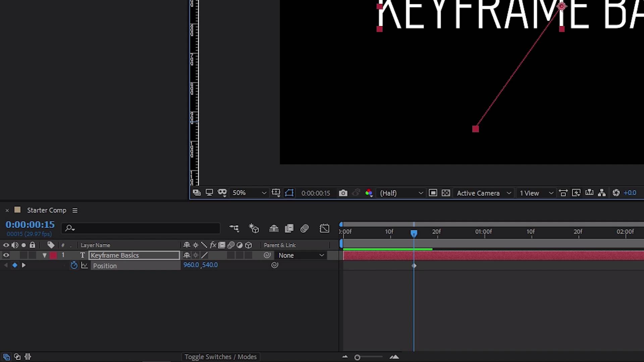Select the graph editor icon
644x362 pixels.
coord(324,229)
